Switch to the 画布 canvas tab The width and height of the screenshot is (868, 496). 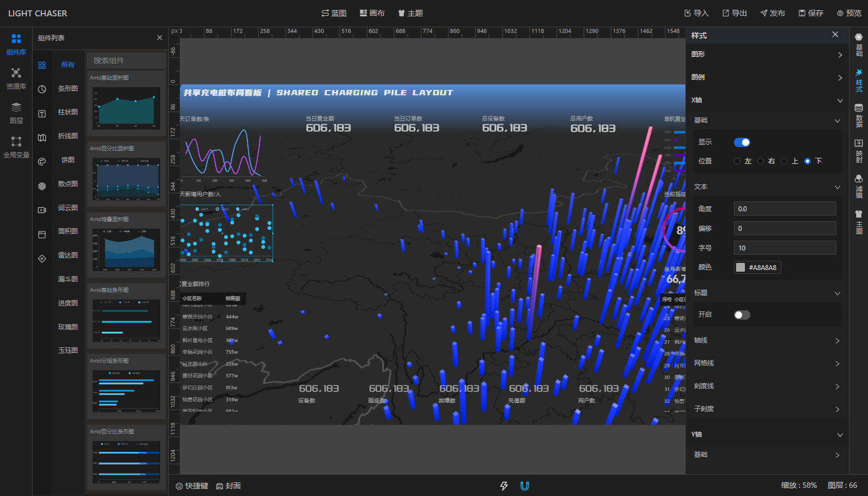point(372,13)
